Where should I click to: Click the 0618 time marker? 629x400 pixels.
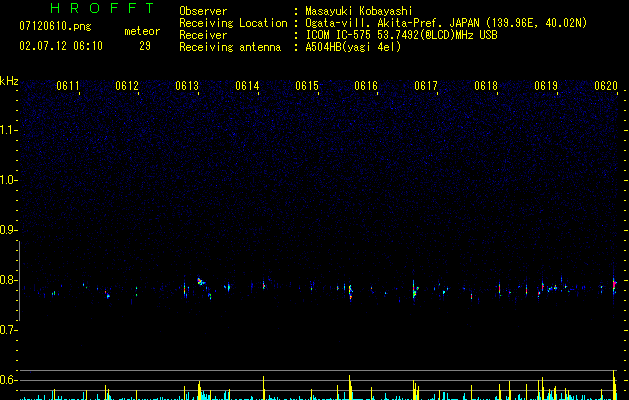click(x=486, y=86)
